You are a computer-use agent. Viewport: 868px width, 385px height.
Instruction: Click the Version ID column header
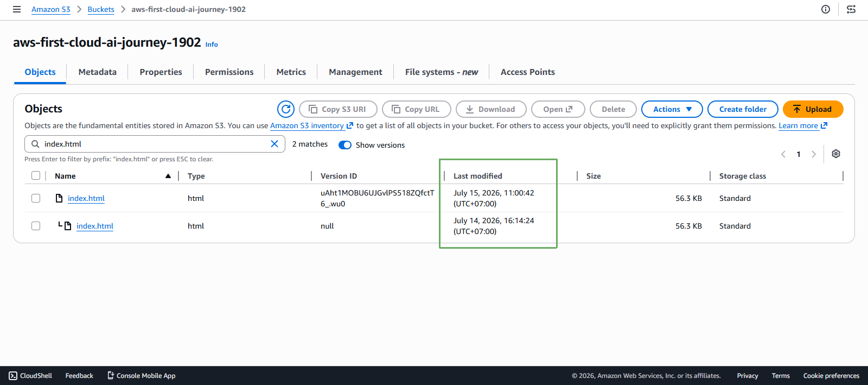click(x=339, y=176)
